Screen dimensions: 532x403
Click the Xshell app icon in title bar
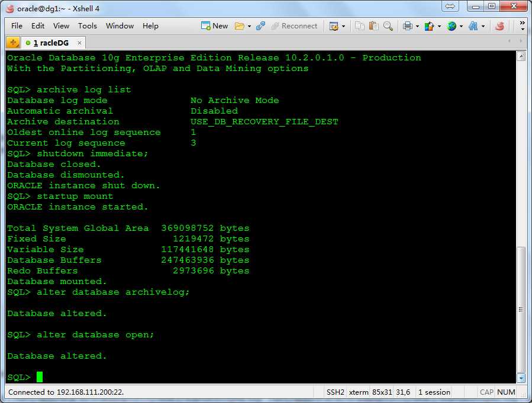click(10, 8)
